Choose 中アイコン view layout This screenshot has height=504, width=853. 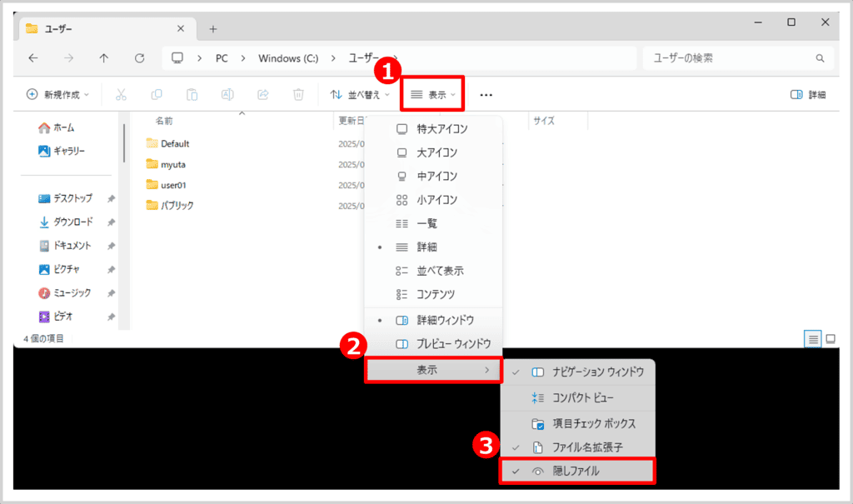433,177
